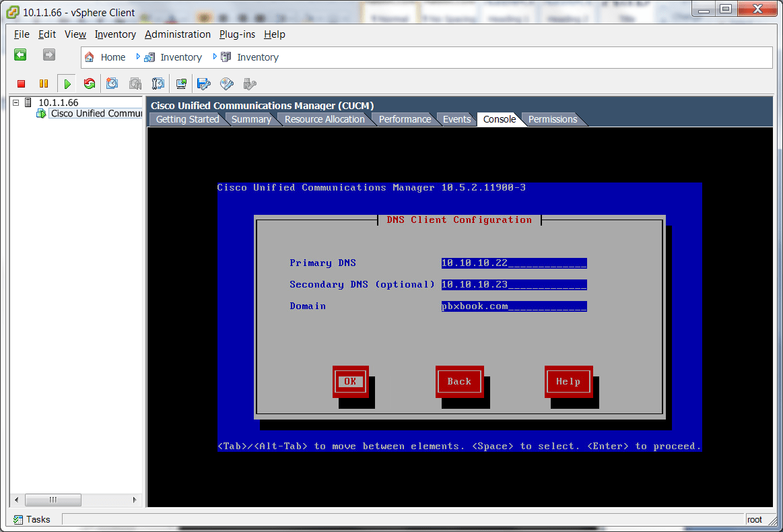Maximize the vSphere Client window
Screen dimensions: 783x532
(x=726, y=9)
